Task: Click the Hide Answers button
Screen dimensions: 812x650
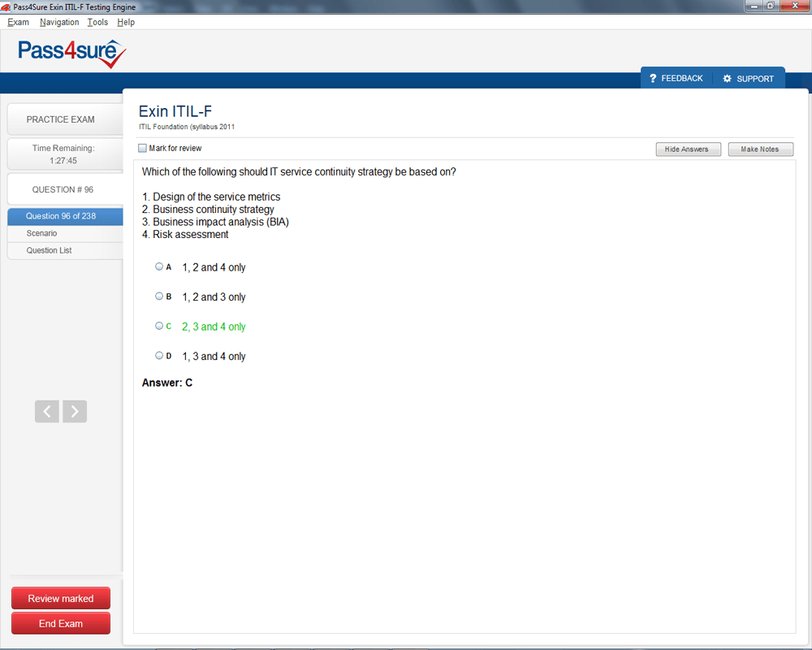Action: tap(689, 149)
